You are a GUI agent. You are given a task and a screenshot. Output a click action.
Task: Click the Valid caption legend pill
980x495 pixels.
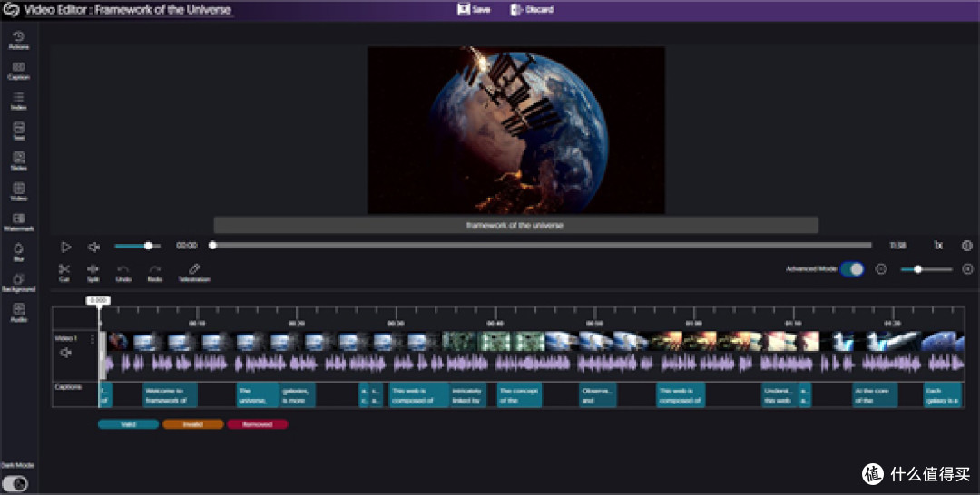128,424
